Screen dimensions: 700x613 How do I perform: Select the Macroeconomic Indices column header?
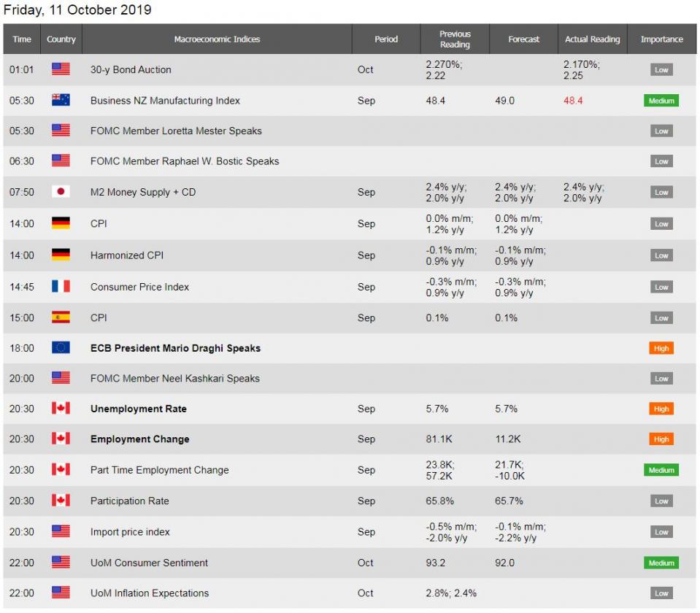(x=217, y=39)
